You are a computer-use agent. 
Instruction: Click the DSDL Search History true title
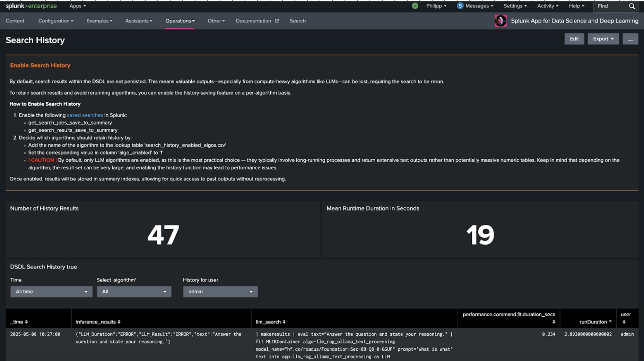[43, 267]
